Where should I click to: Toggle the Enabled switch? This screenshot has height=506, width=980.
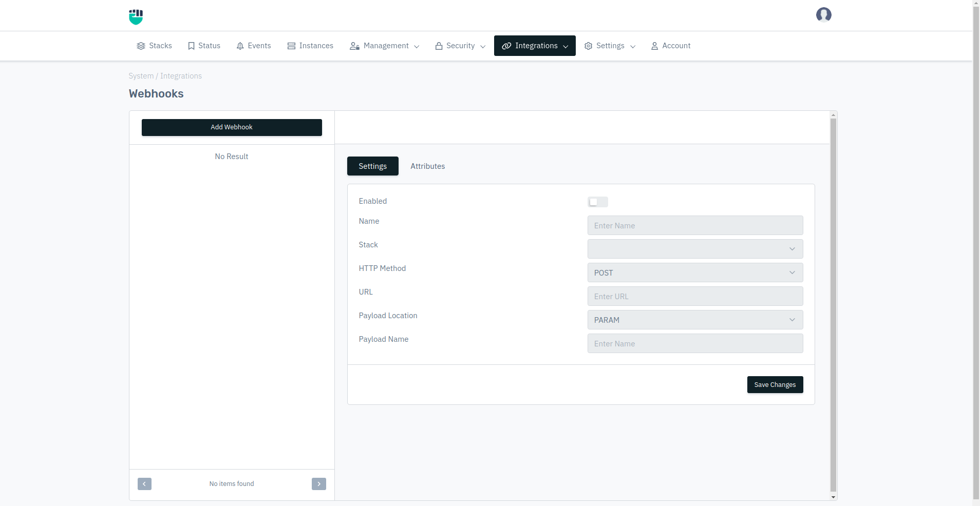(x=598, y=202)
